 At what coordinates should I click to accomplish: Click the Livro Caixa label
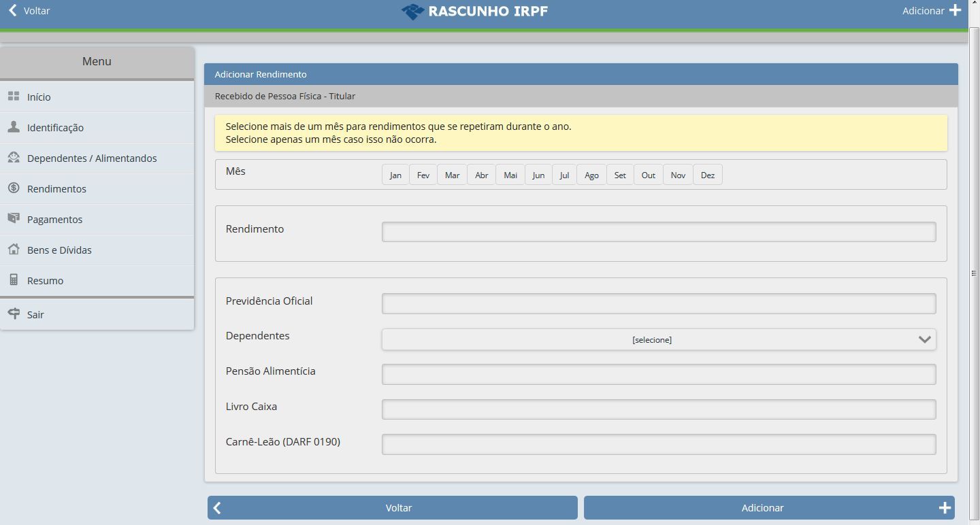(x=251, y=407)
